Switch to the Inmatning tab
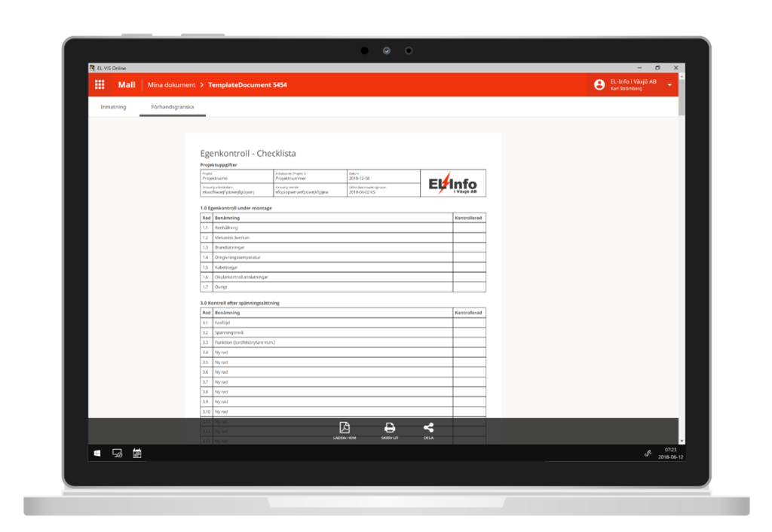The height and width of the screenshot is (532, 772). (x=113, y=107)
